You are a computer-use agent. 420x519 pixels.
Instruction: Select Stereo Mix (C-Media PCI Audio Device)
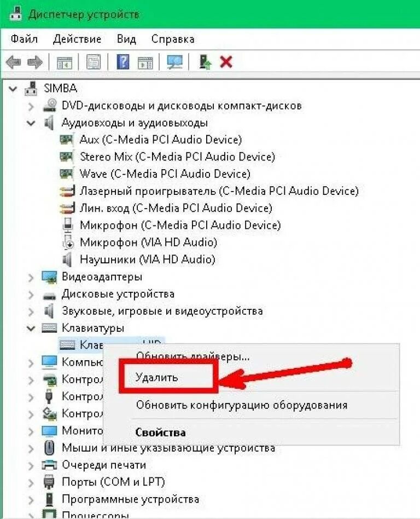177,157
